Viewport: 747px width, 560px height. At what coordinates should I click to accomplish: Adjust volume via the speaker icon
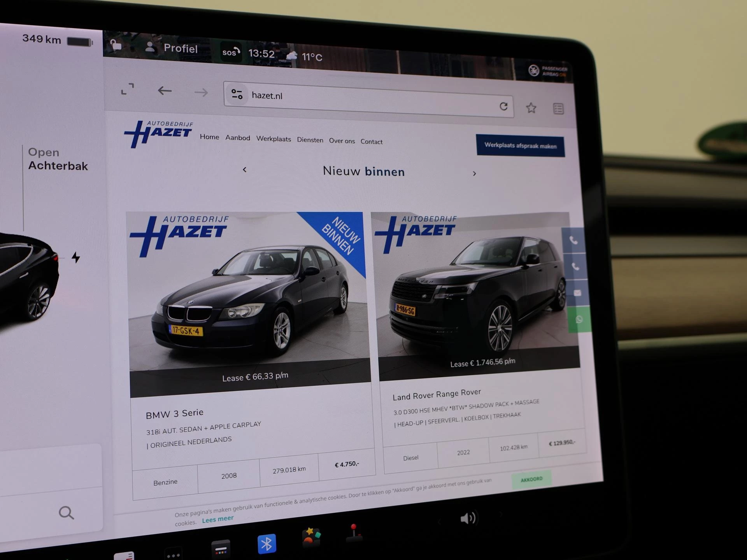[x=469, y=518]
